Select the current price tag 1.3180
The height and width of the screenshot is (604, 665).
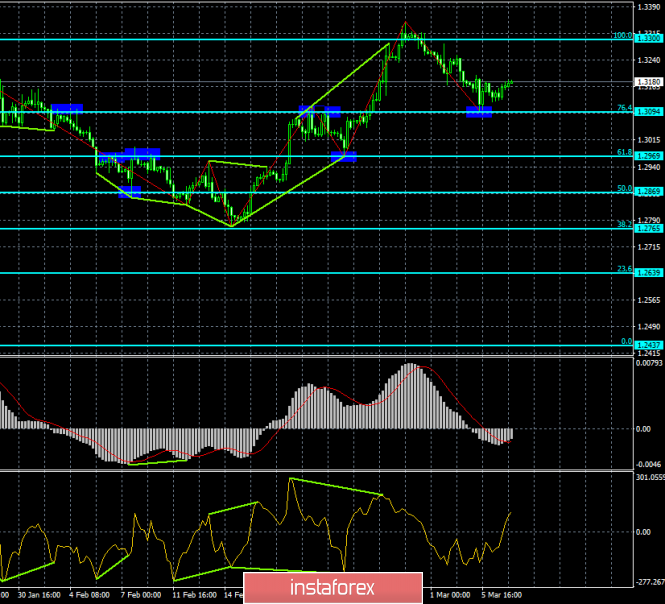point(649,81)
